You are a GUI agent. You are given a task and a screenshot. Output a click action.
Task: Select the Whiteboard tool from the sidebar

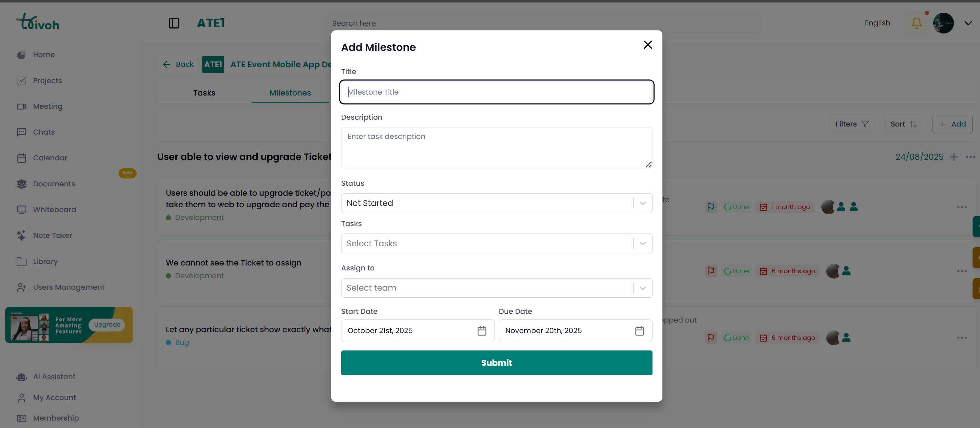pos(54,209)
